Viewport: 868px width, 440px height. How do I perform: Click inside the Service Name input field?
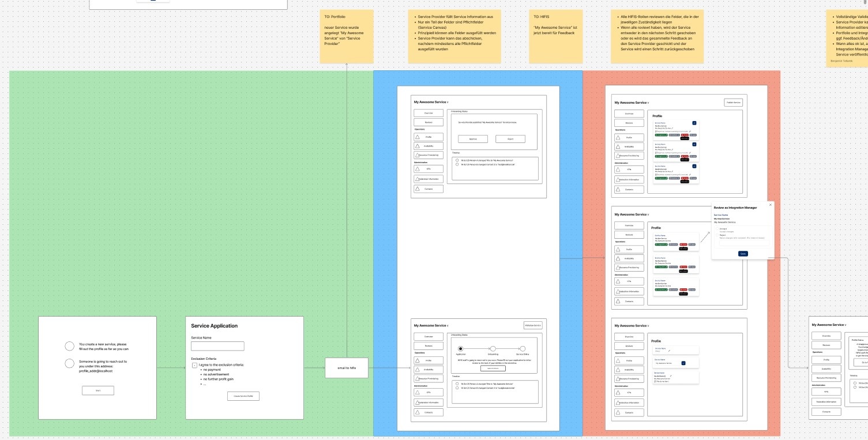pos(217,345)
